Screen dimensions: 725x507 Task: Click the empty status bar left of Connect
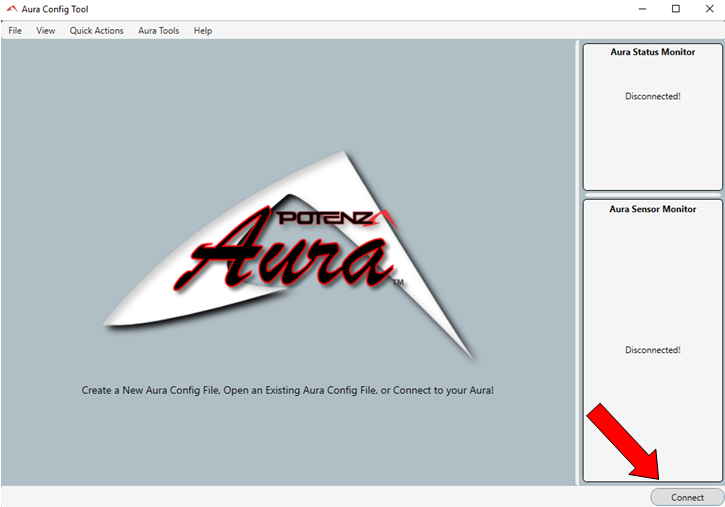pyautogui.click(x=320, y=497)
